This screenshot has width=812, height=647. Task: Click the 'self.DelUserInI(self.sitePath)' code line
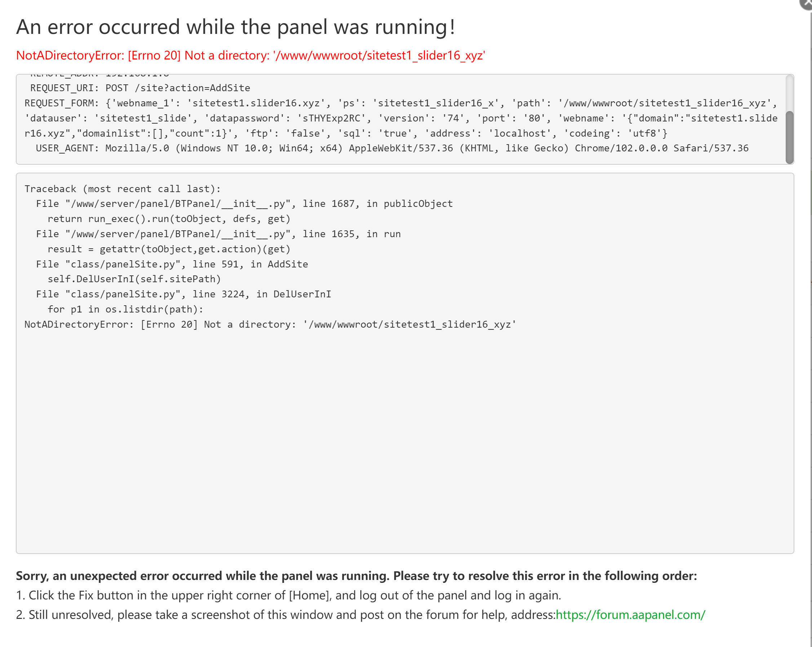pyautogui.click(x=134, y=279)
